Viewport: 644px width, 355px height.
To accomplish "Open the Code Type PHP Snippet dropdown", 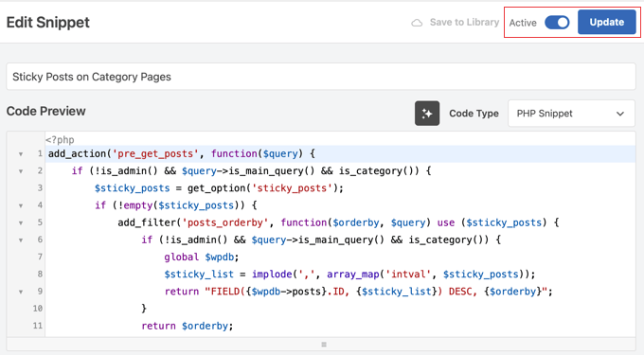I will tap(571, 114).
